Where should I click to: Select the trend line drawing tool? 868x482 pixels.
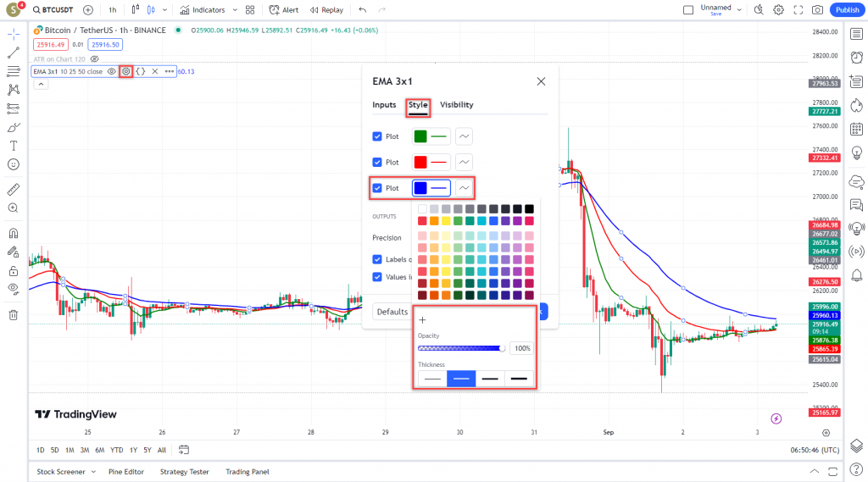pyautogui.click(x=14, y=53)
